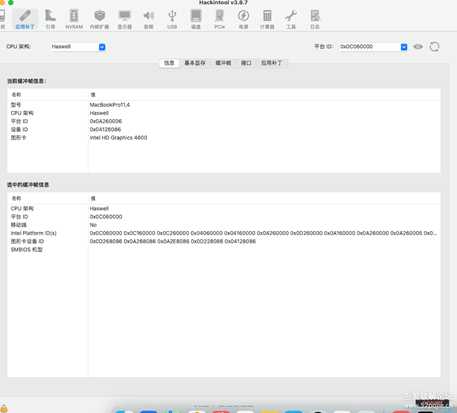Viewport: 457px width, 413px height.
Task: Click the lock icon at bottom left
Action: point(4,408)
